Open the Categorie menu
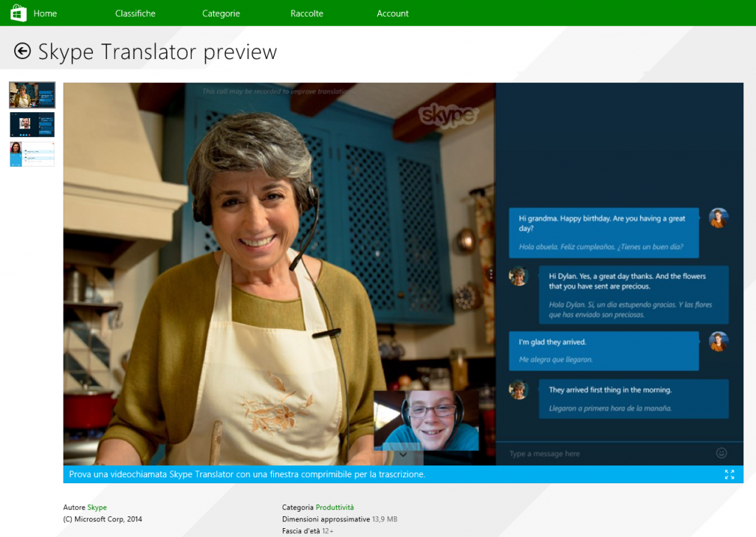The image size is (756, 537). (x=220, y=13)
